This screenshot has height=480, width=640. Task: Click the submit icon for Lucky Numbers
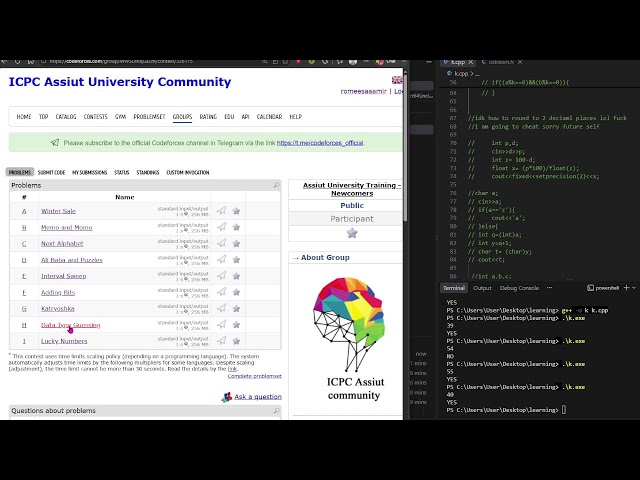[x=221, y=340]
